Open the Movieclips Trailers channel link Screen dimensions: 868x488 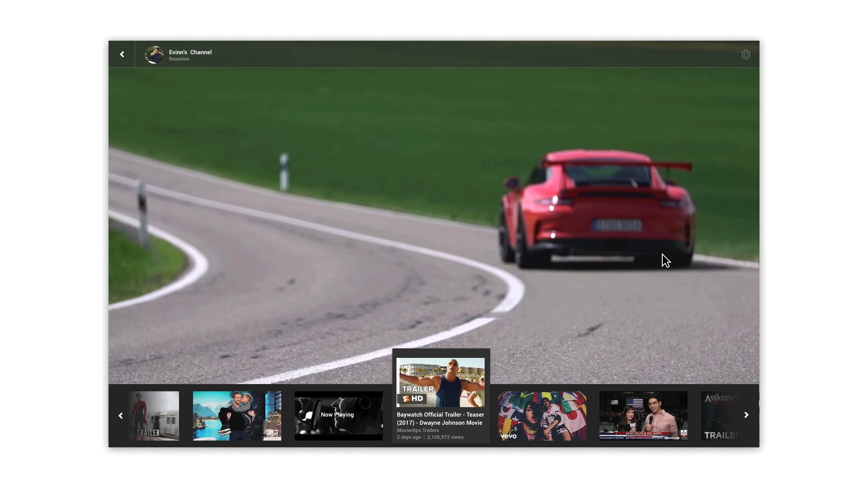pos(418,430)
